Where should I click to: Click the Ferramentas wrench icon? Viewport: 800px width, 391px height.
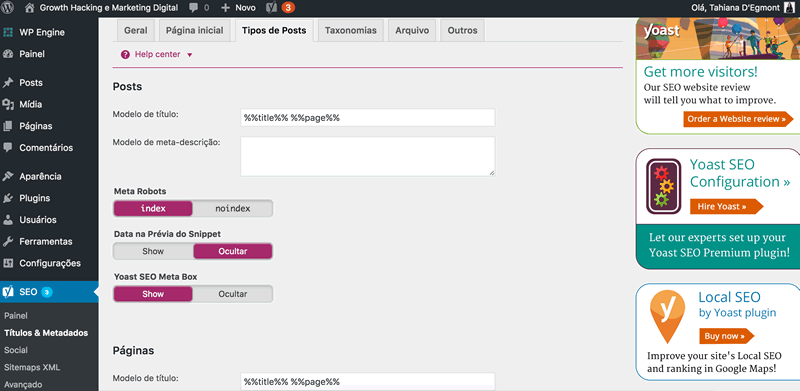click(8, 241)
